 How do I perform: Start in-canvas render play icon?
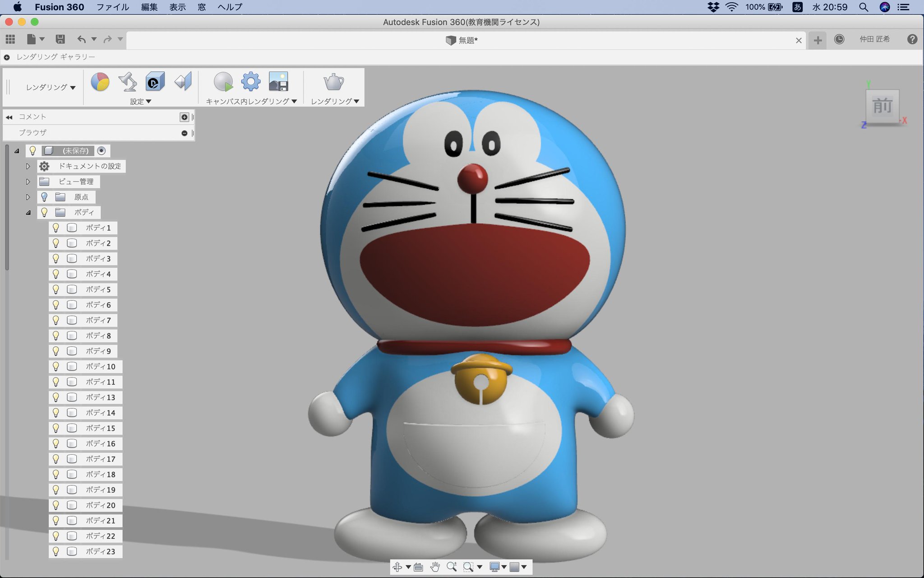(x=223, y=82)
